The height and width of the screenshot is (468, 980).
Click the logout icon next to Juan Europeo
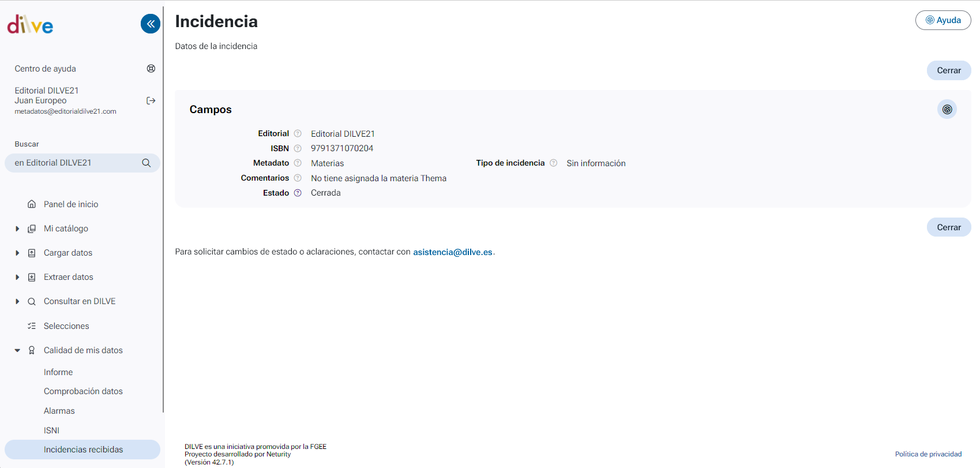click(151, 101)
